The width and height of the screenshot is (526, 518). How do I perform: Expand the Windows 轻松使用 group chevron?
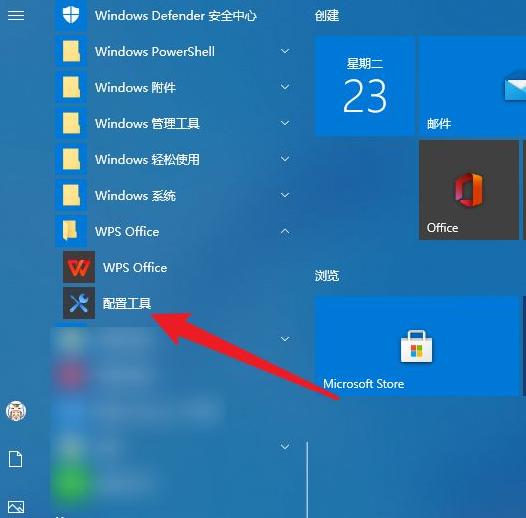point(285,159)
